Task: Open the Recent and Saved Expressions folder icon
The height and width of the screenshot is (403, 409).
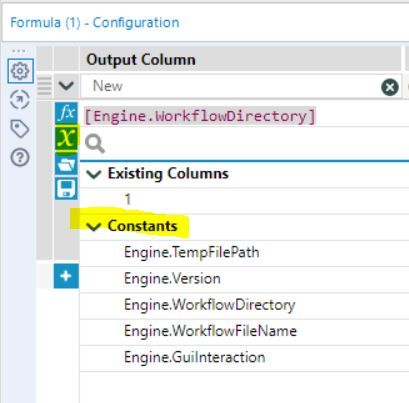Action: [66, 164]
